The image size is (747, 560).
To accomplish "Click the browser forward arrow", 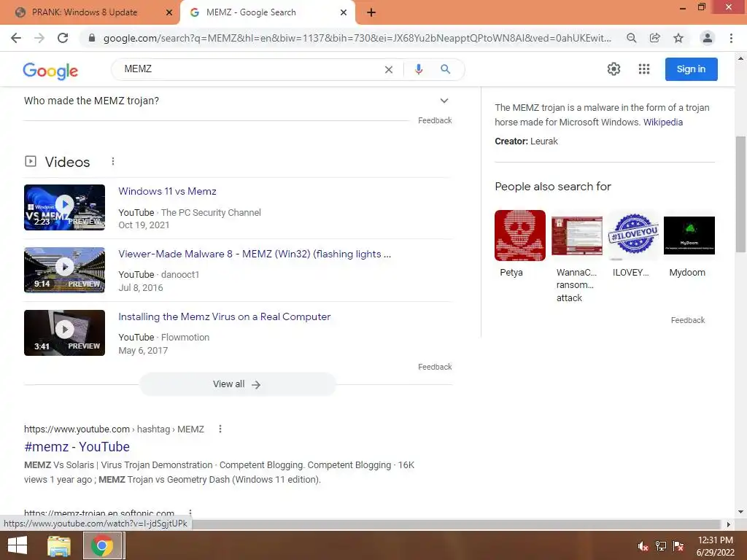I will (x=39, y=38).
